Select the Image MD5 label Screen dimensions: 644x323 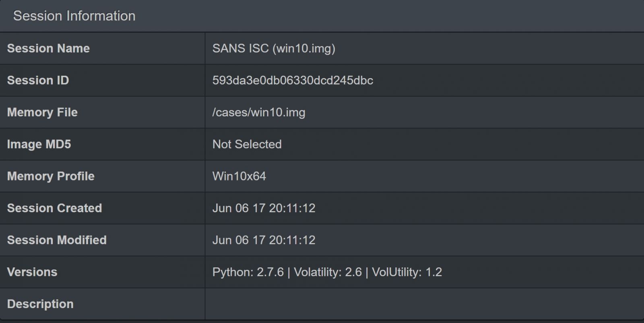click(39, 144)
